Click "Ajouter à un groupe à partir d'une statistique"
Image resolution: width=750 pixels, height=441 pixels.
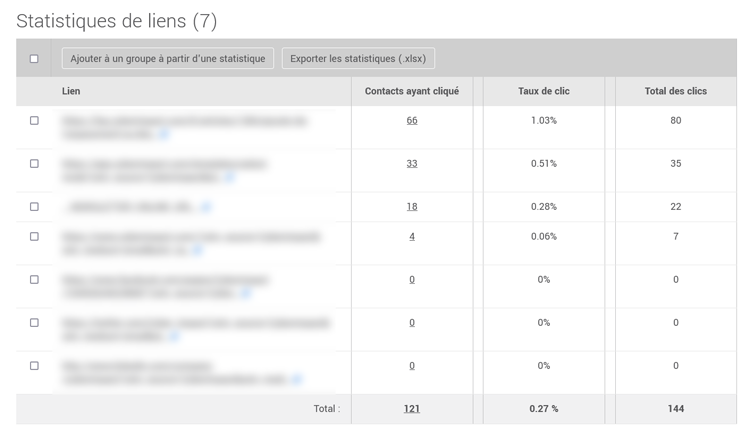tap(168, 59)
